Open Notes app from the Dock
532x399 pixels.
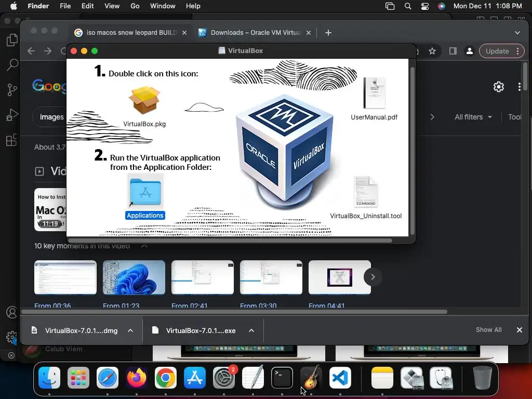pos(382,378)
